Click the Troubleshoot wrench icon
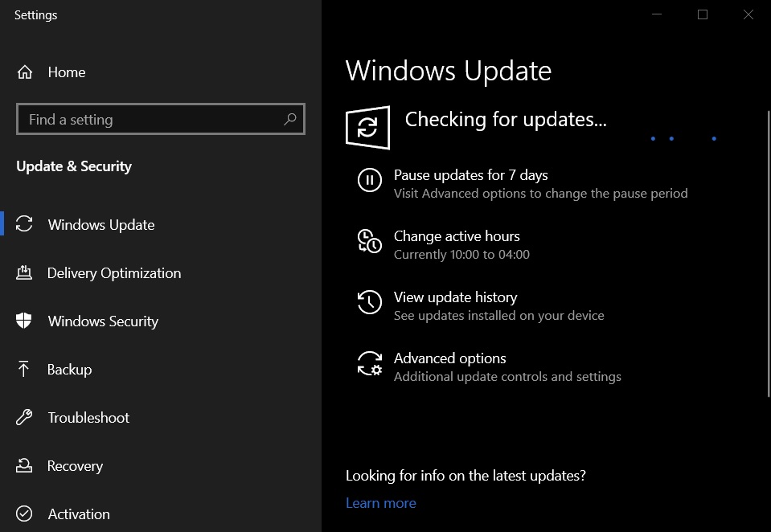The image size is (771, 532). click(24, 418)
